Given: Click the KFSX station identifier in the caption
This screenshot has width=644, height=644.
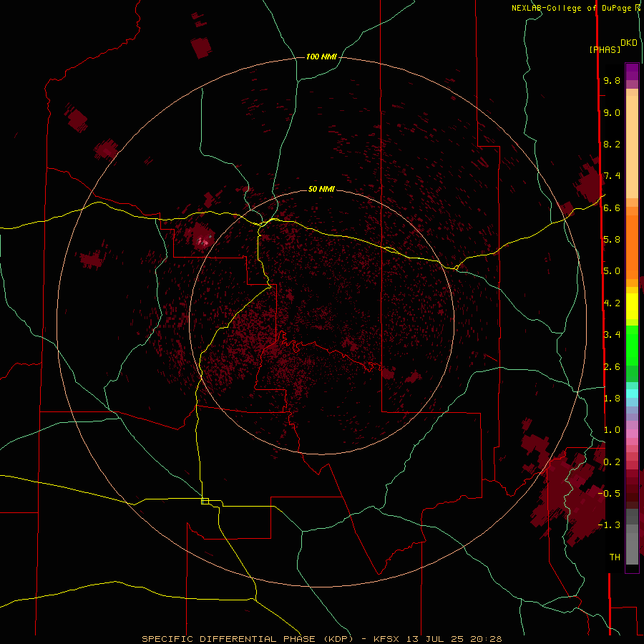Looking at the screenshot, I should coord(386,639).
